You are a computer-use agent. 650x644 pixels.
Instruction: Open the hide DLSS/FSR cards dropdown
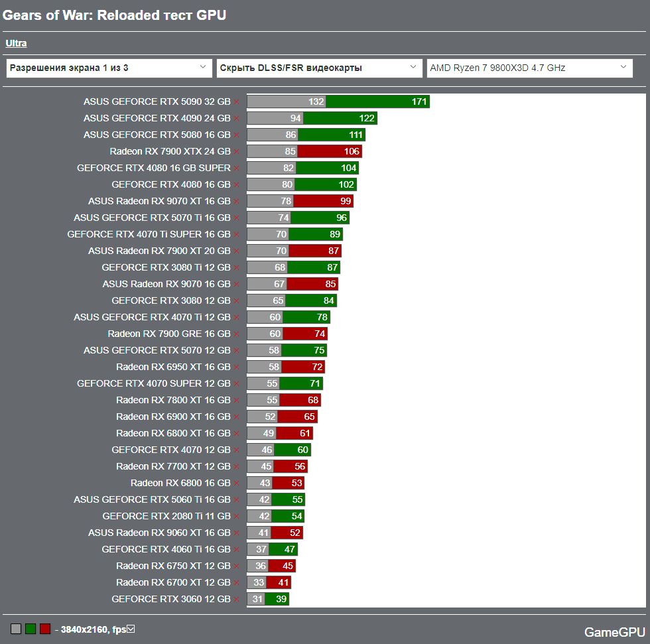[x=319, y=68]
